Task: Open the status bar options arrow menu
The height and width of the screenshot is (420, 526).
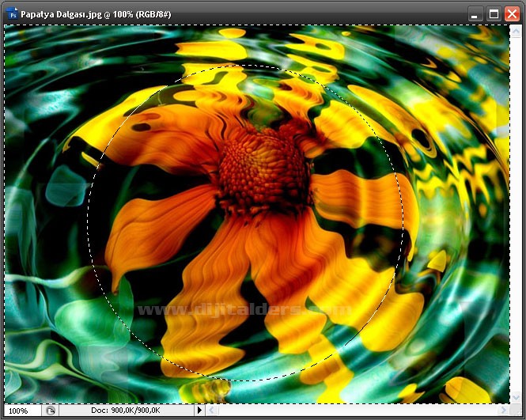Action: 199,410
